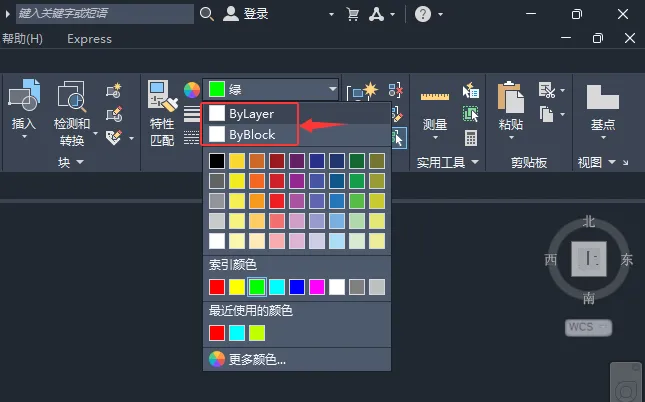Open the Detect and Convert (检测和转换) tool
Image resolution: width=645 pixels, height=402 pixels.
72,96
